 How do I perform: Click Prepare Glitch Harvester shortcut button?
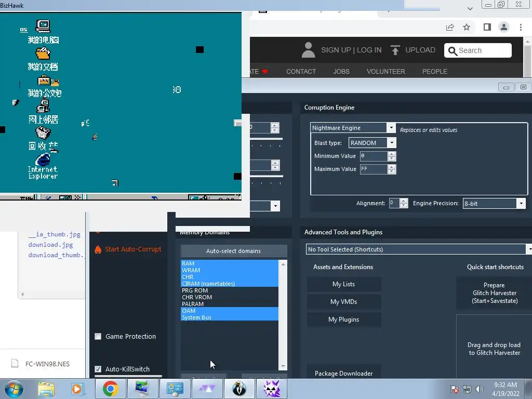tap(495, 293)
